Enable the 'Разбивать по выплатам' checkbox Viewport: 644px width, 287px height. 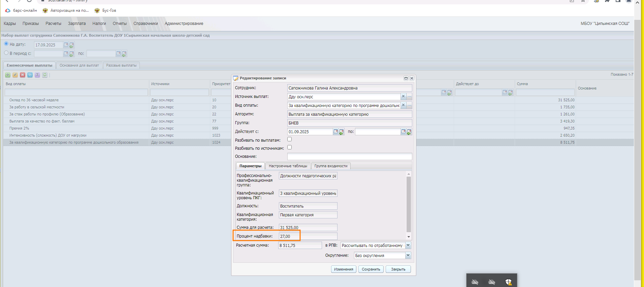point(289,139)
